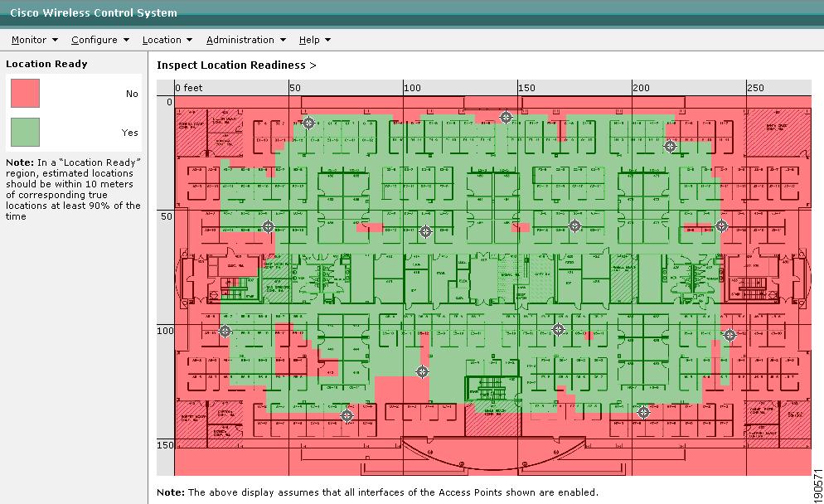Select access point on 100 line right of 150 gridline
Image resolution: width=824 pixels, height=504 pixels.
(558, 330)
